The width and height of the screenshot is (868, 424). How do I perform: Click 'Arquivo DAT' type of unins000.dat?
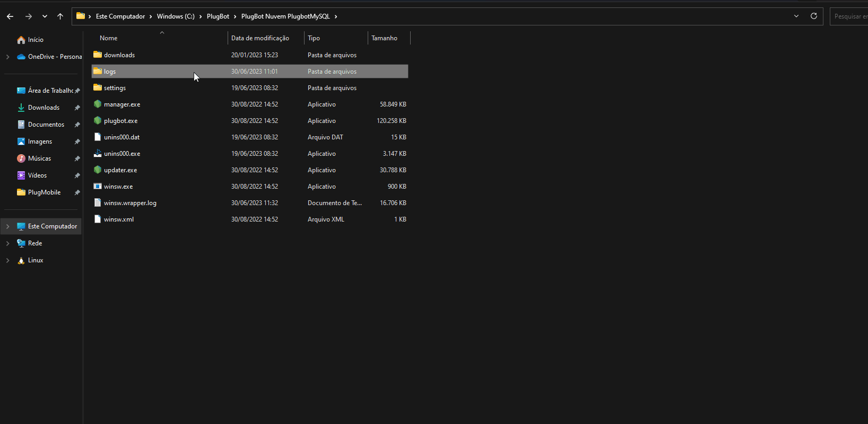click(325, 137)
